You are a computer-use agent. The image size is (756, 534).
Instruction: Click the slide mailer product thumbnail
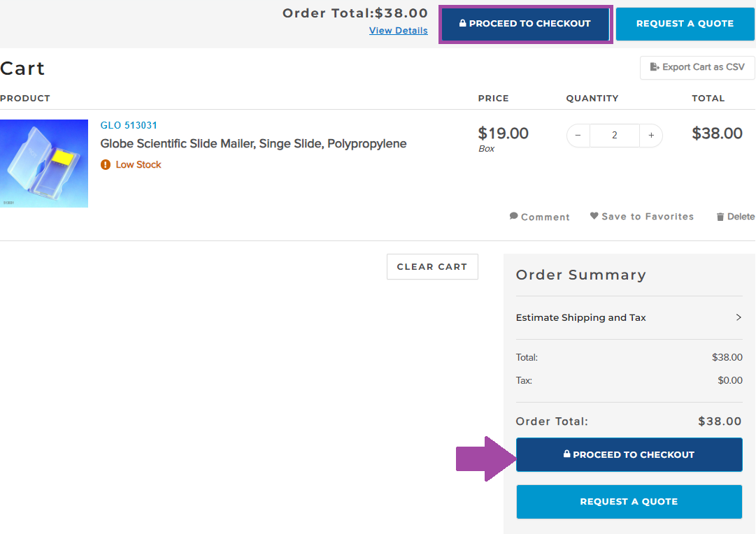44,164
